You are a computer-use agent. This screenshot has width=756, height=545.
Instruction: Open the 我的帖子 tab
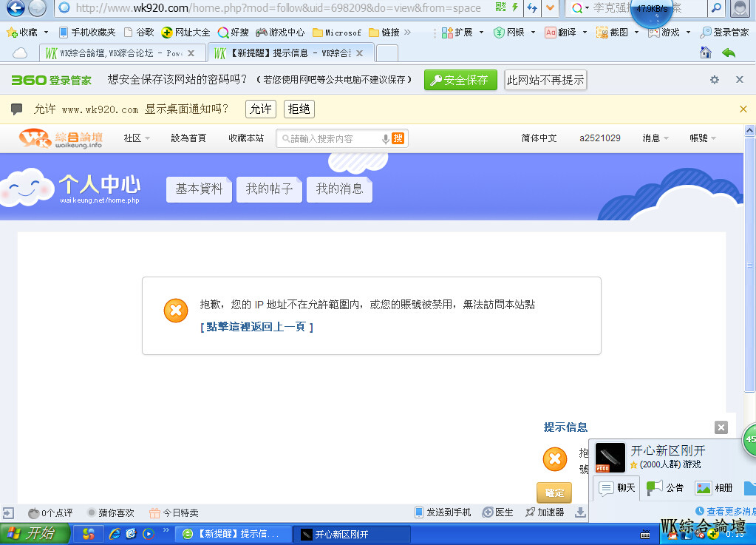[269, 189]
